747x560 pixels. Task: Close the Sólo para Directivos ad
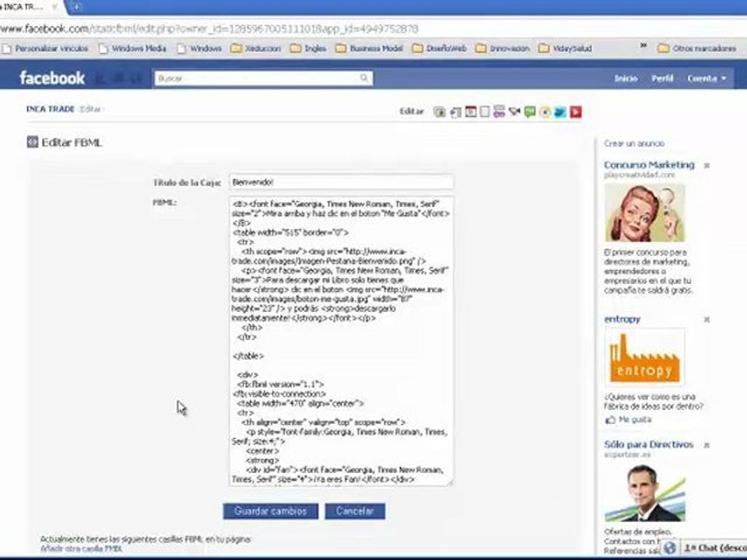(707, 445)
